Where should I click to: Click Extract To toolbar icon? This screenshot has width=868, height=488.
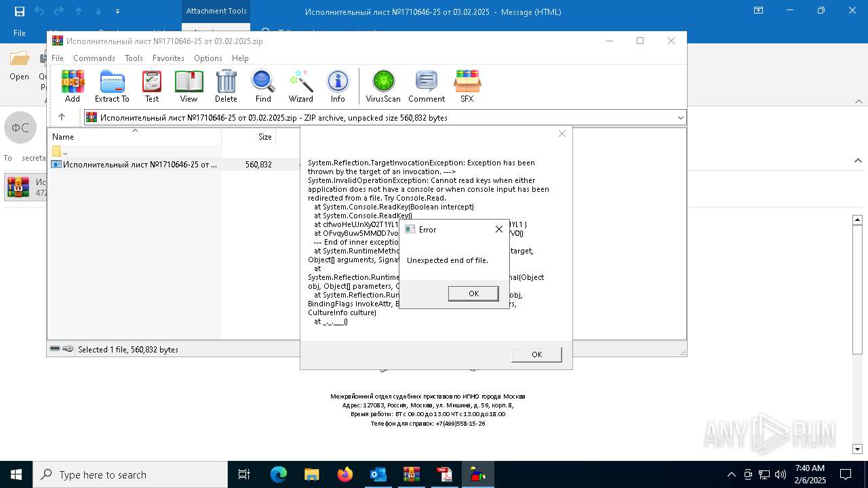tap(112, 86)
